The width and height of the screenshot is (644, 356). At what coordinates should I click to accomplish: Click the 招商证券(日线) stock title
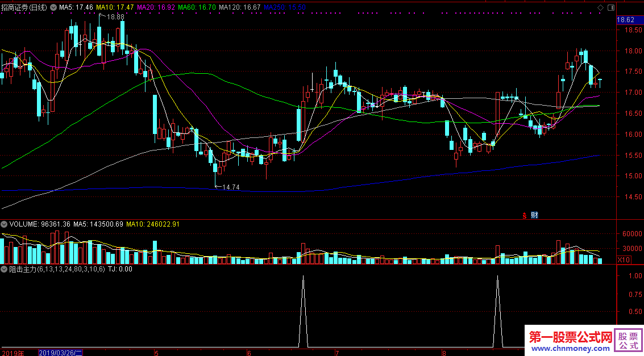(x=24, y=7)
